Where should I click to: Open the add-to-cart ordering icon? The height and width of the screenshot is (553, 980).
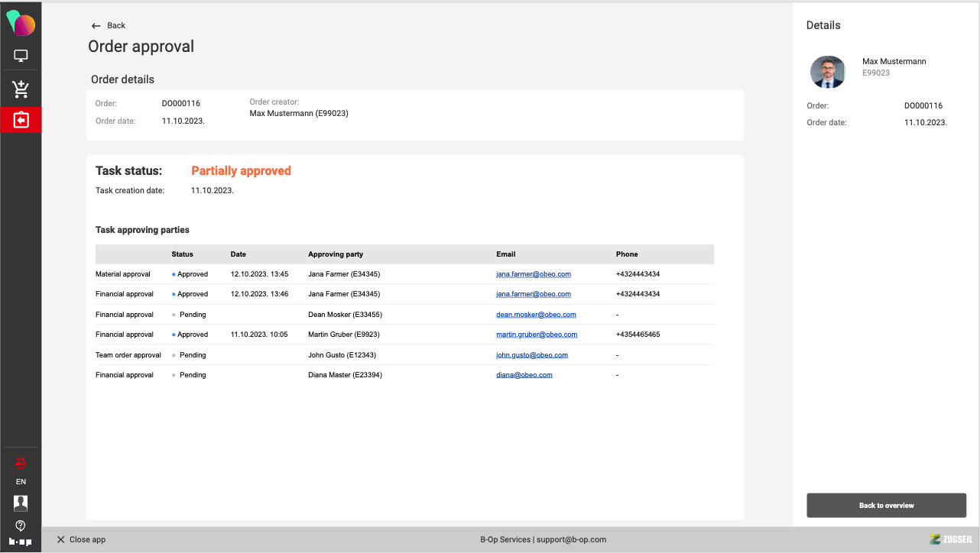coord(21,89)
